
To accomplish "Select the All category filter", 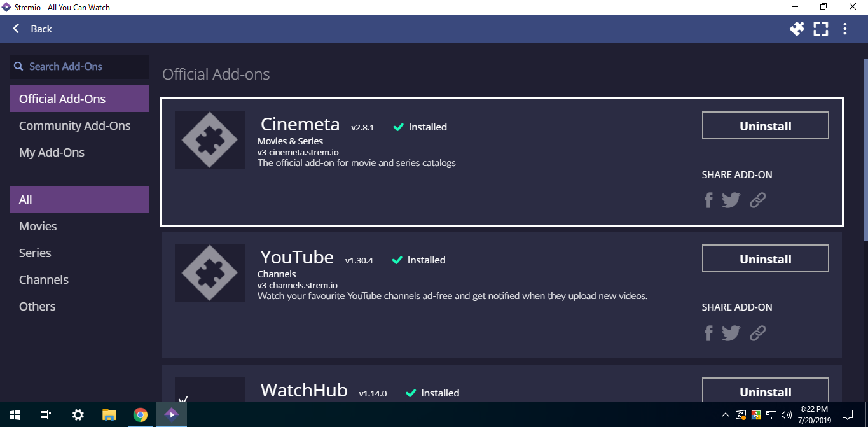I will point(79,199).
